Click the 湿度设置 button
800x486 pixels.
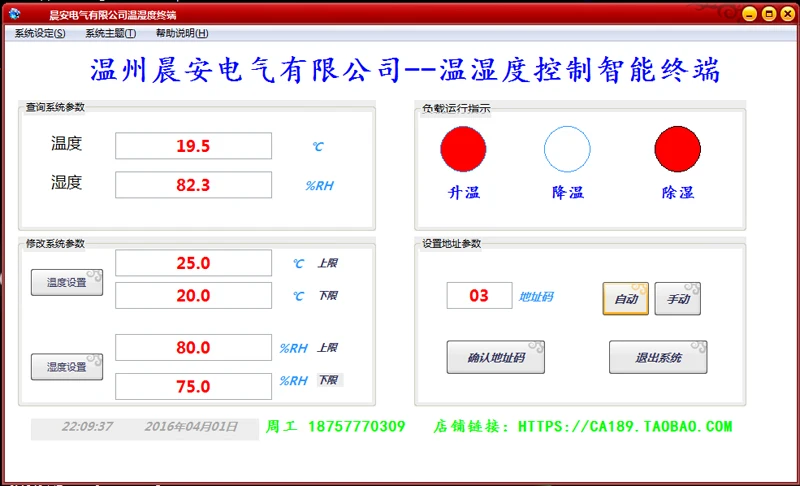click(67, 367)
